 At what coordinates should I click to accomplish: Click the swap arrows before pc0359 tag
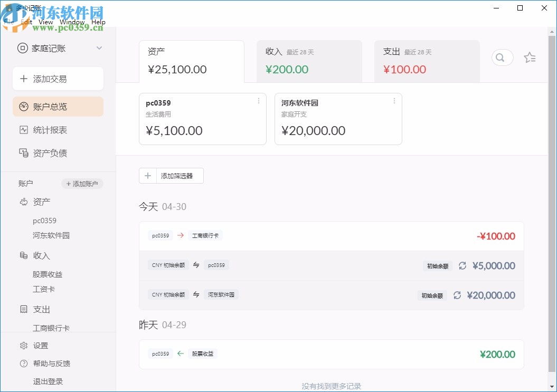click(196, 265)
